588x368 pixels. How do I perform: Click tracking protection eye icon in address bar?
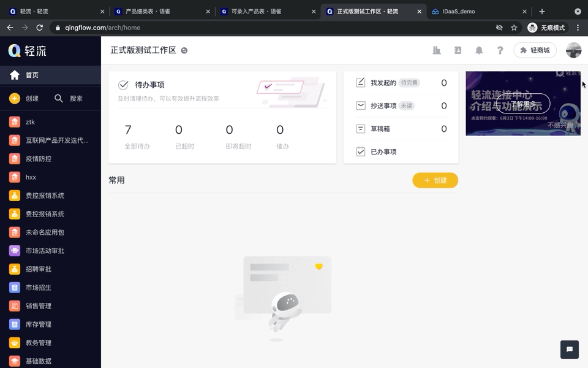[x=499, y=28]
